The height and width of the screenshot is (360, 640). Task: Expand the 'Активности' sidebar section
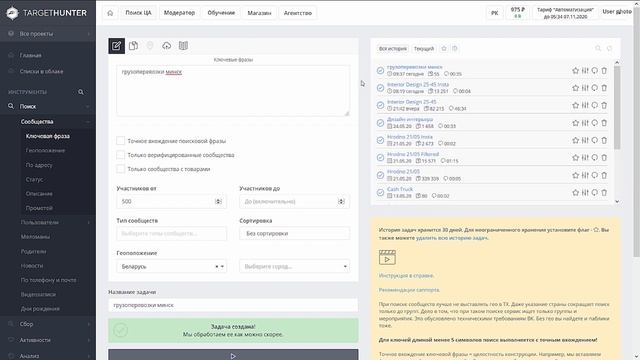pyautogui.click(x=48, y=340)
